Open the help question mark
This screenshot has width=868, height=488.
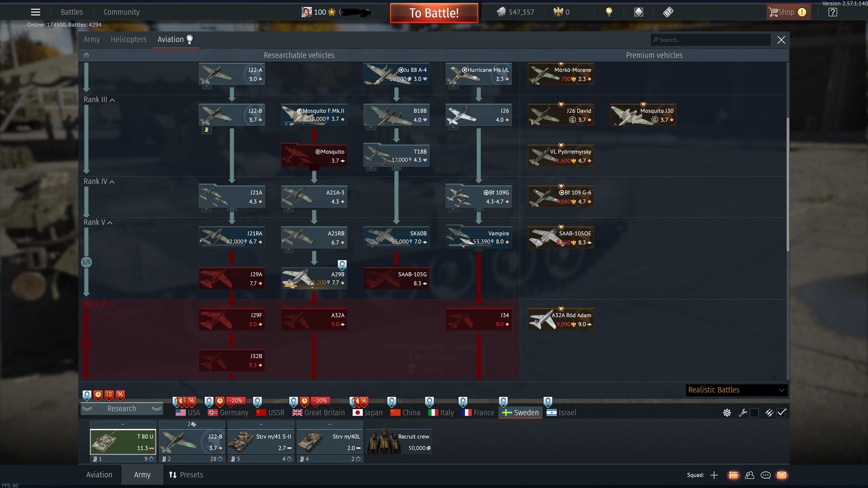pos(833,12)
